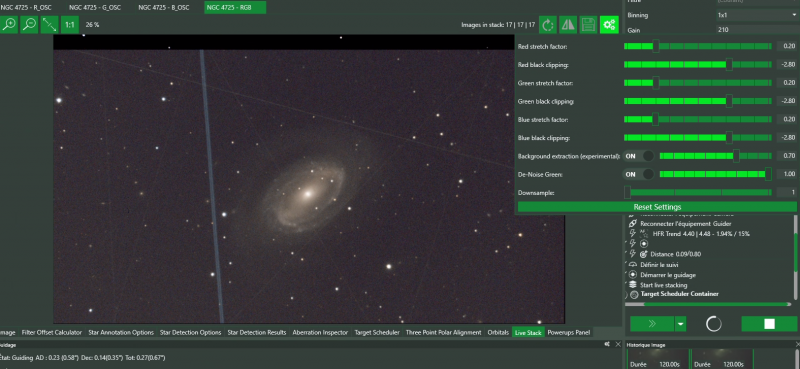Open the Target Scheduler tab
Screen dimensions: 800x369
tap(377, 332)
